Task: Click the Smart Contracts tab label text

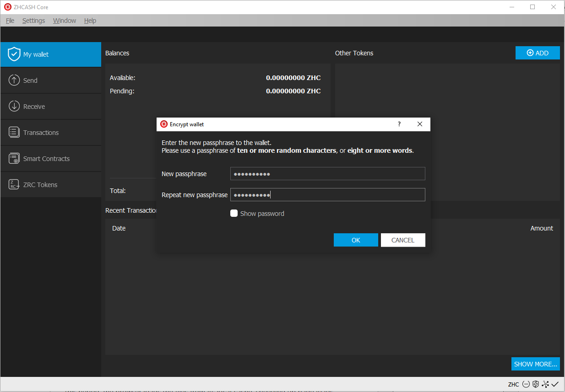Action: (47, 159)
